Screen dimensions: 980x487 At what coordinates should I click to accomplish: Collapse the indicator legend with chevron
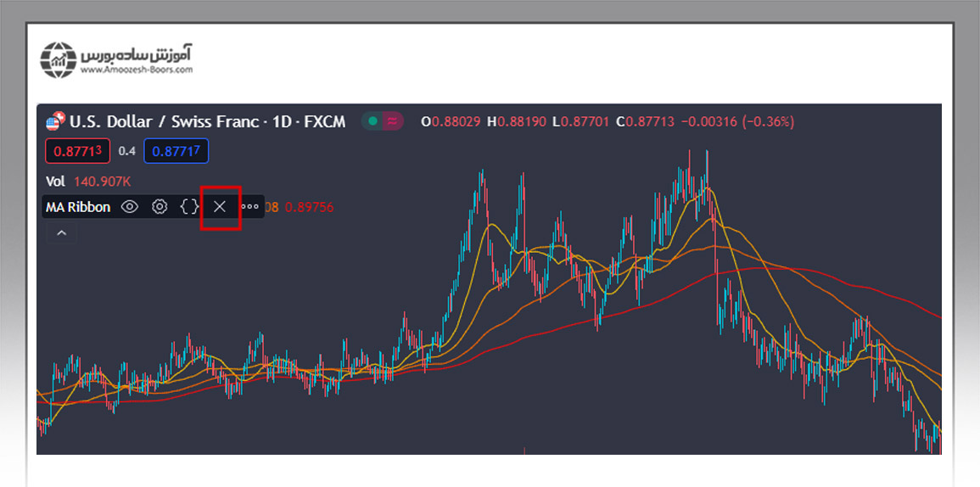pyautogui.click(x=61, y=232)
